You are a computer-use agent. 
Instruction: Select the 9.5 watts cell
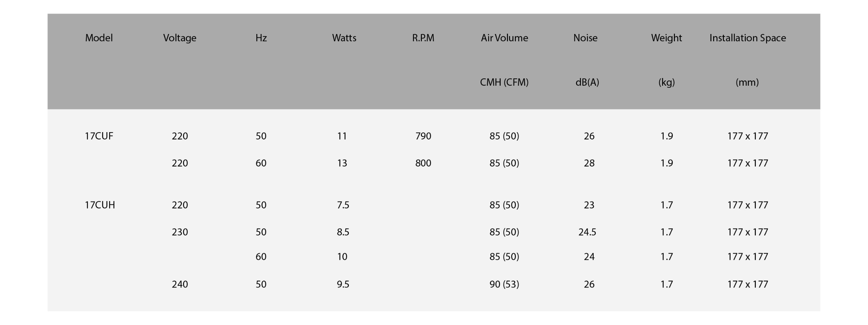pyautogui.click(x=343, y=284)
